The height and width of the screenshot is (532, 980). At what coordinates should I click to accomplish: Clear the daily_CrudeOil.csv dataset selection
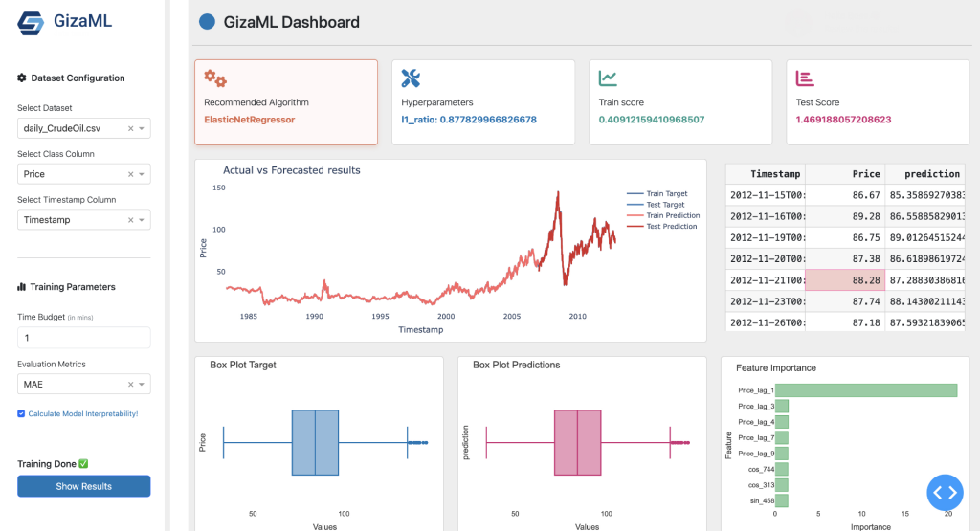pos(130,128)
